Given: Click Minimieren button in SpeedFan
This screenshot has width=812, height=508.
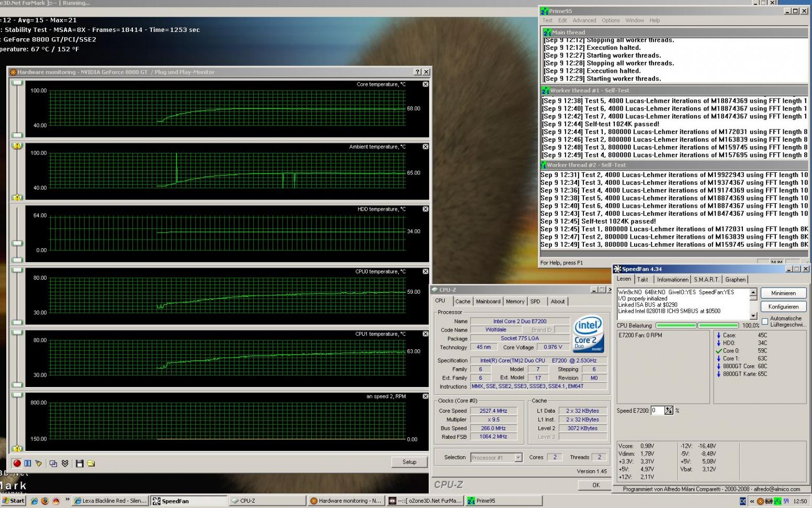Looking at the screenshot, I should click(x=783, y=293).
